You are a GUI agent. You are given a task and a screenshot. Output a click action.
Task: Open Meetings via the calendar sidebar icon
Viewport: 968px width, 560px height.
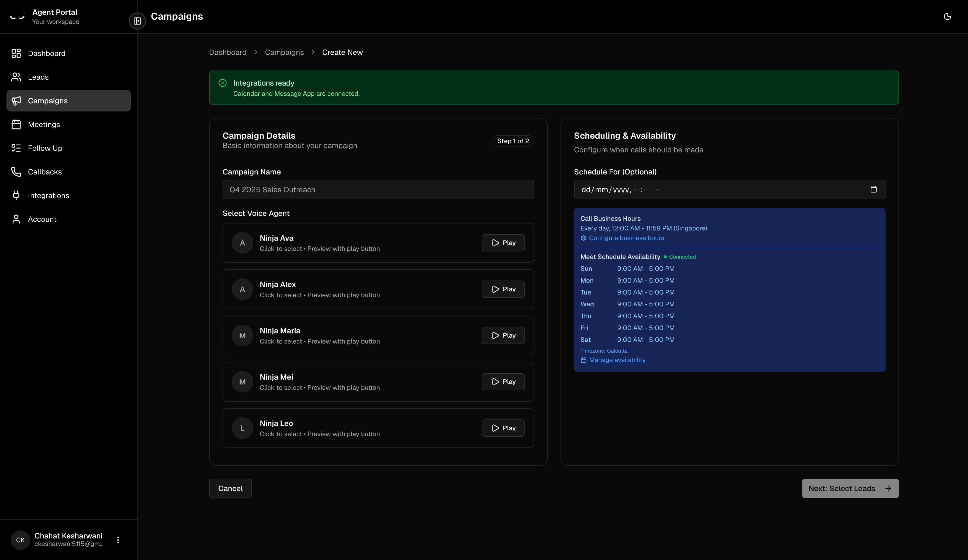[x=16, y=124]
